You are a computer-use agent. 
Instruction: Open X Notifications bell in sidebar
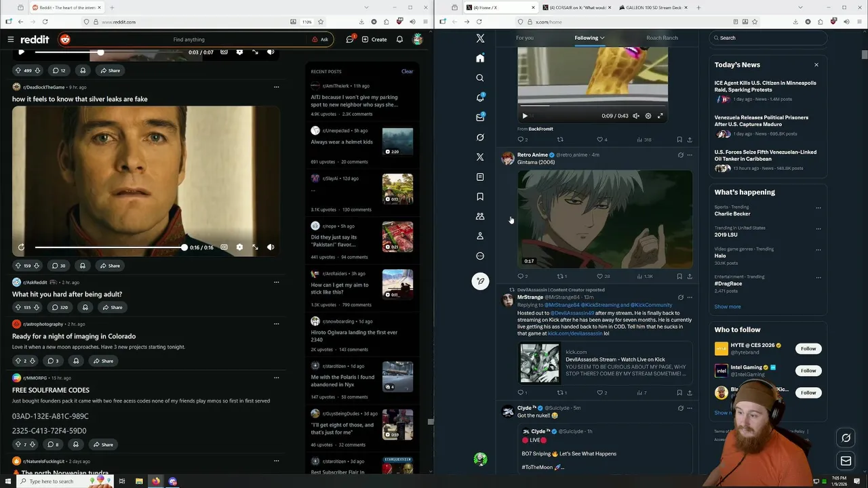point(480,98)
